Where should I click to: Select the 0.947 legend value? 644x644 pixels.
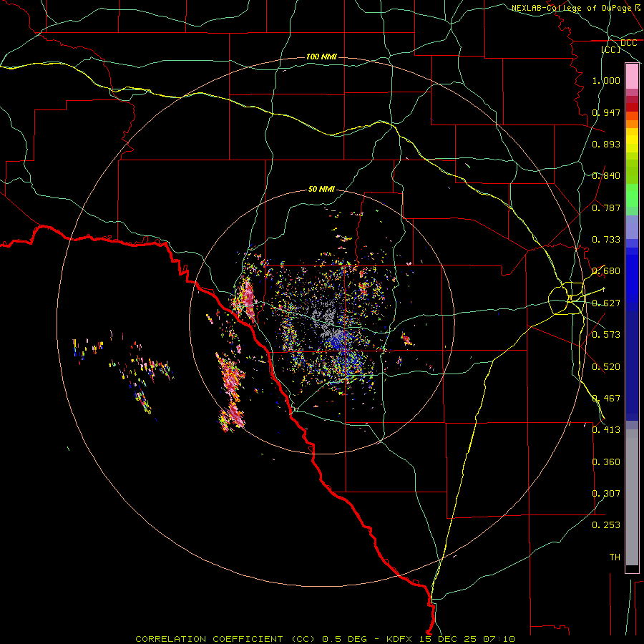coord(606,112)
